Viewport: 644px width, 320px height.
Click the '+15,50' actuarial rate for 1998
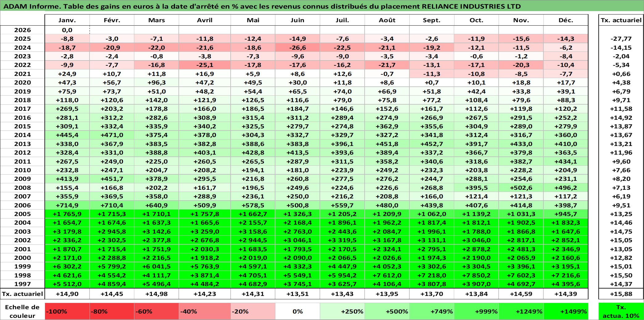click(x=621, y=275)
